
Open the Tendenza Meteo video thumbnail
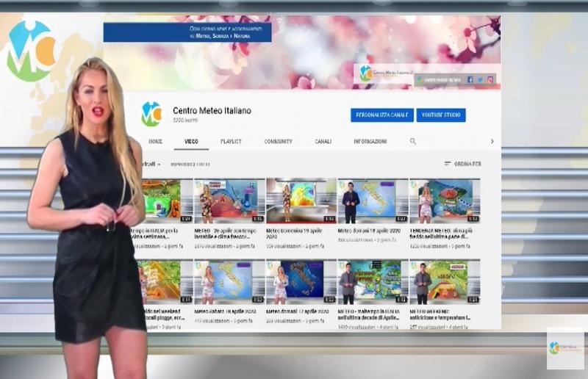(445, 201)
